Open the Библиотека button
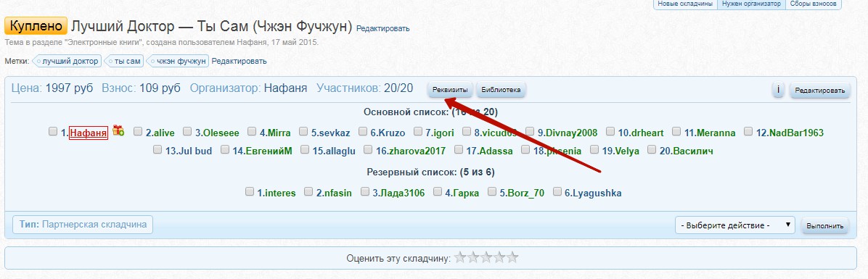Image resolution: width=868 pixels, height=279 pixels. (x=501, y=90)
